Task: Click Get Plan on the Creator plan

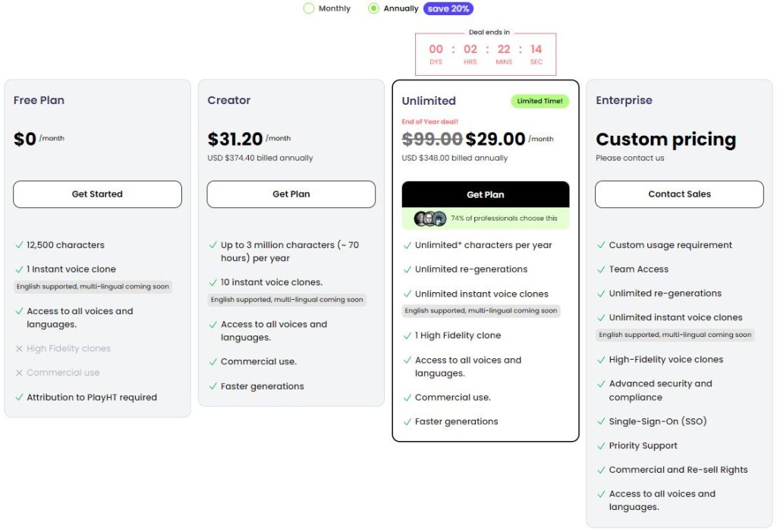Action: point(291,194)
